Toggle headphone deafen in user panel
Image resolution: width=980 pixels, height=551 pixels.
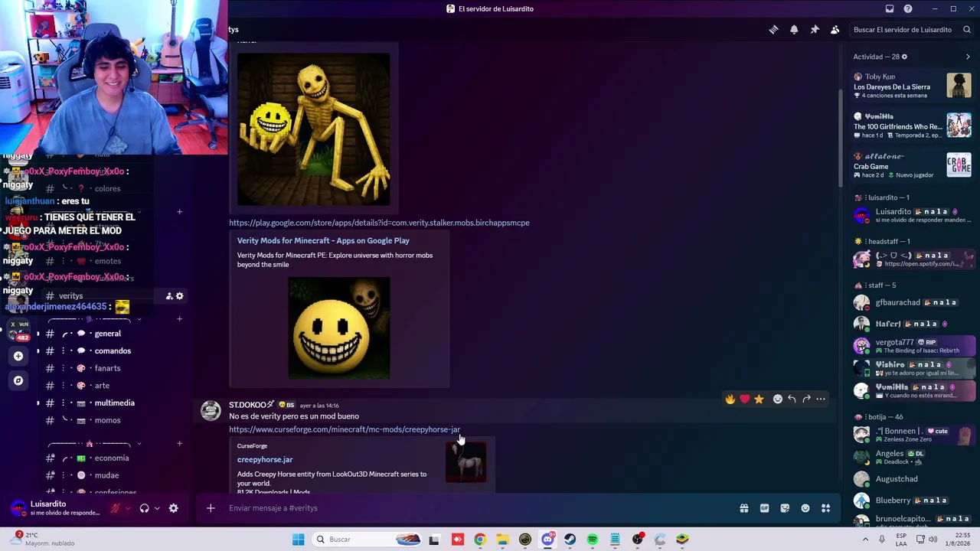tap(144, 508)
